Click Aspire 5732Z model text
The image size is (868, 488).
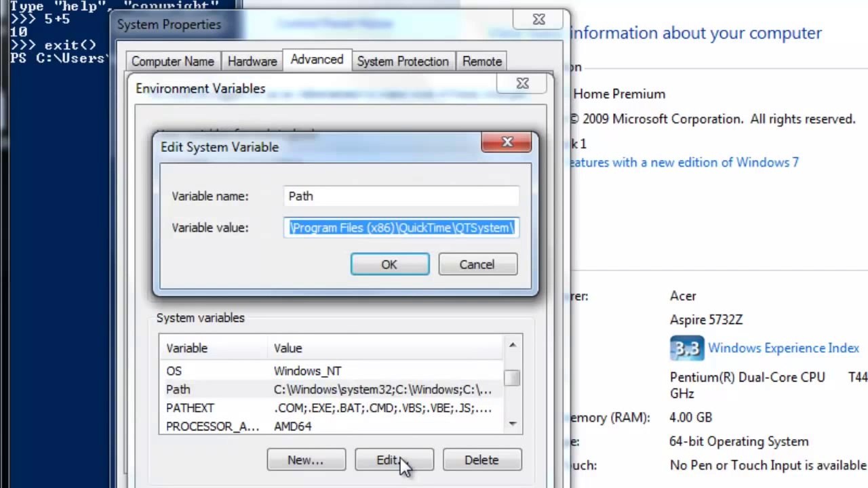coord(706,320)
